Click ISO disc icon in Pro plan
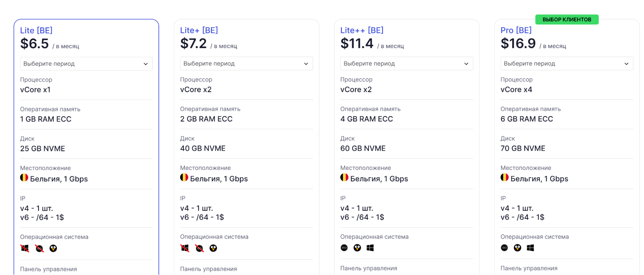The width and height of the screenshot is (644, 275). pyautogui.click(x=504, y=248)
